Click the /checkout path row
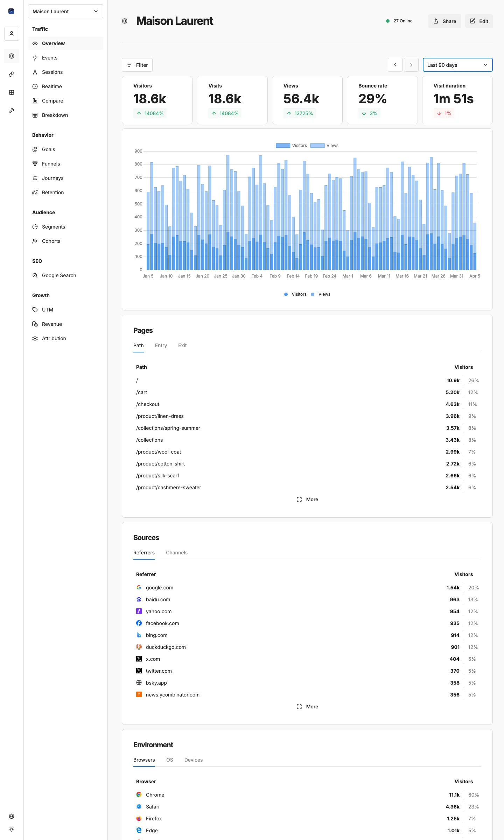504x840 pixels. tap(307, 404)
